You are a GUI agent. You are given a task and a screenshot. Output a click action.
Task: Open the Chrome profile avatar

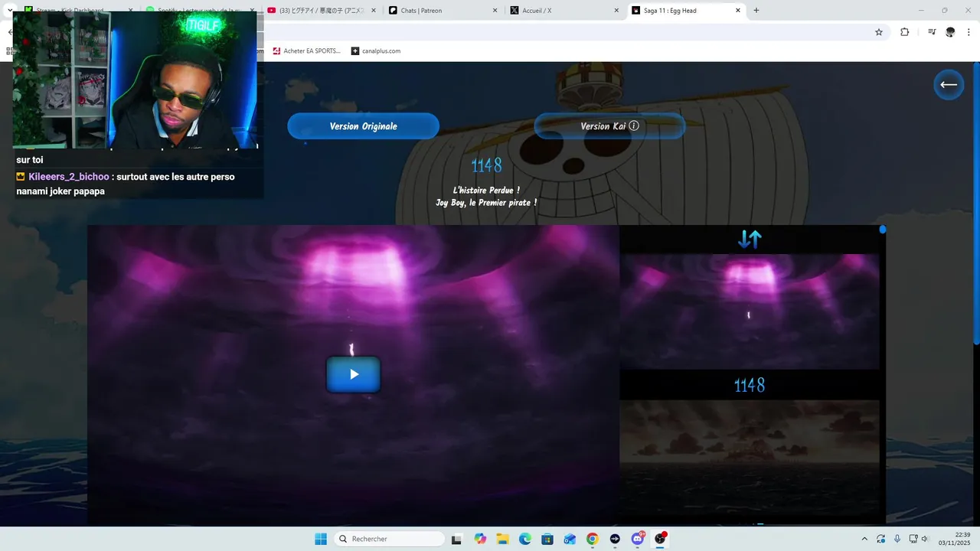[x=950, y=32]
